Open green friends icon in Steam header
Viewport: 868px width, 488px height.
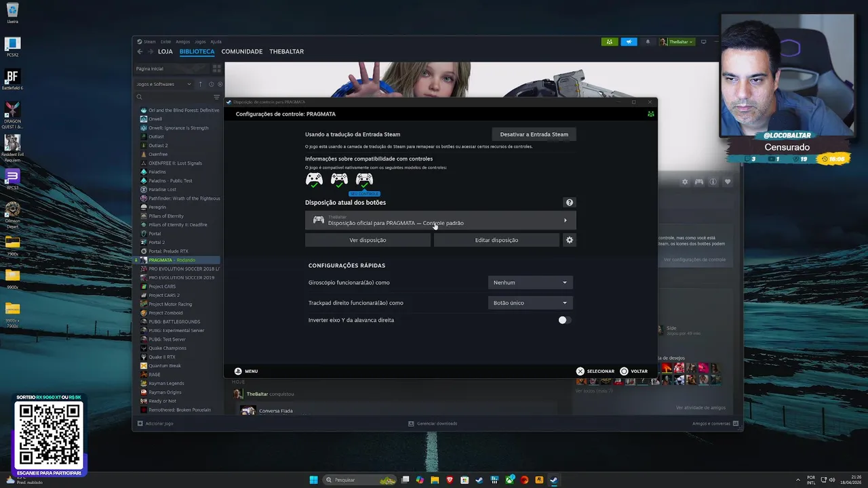610,42
